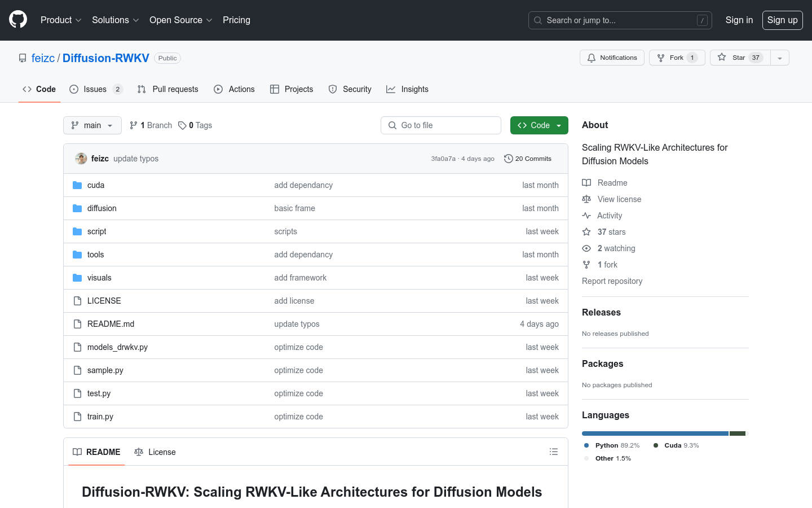Go to the Actions tab
Viewport: 812px width, 508px height.
(x=235, y=89)
